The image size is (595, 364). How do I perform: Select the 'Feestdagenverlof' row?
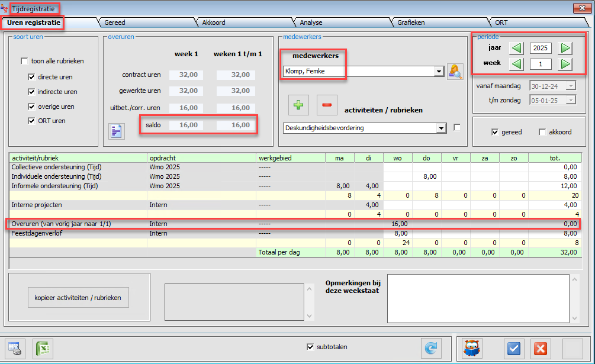[x=295, y=234]
